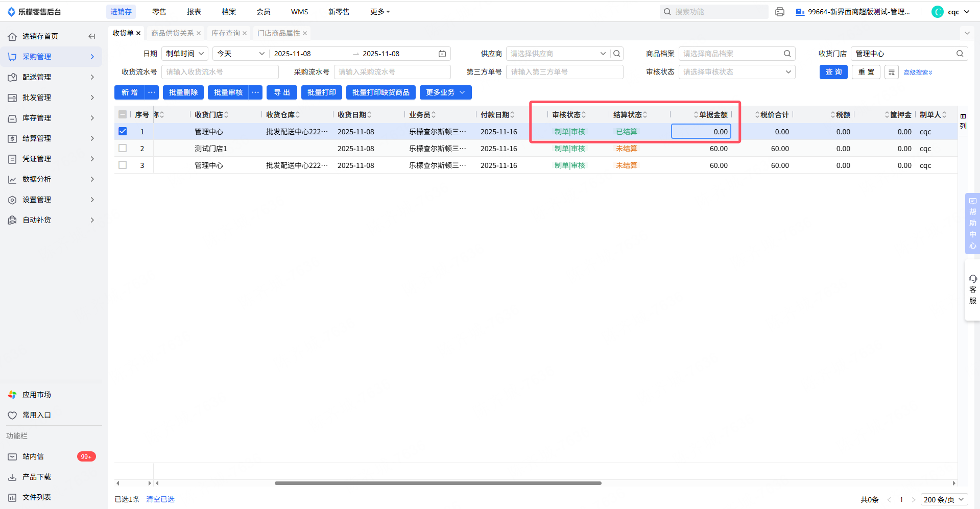Click the cqc user avatar
The width and height of the screenshot is (980, 509).
point(938,12)
